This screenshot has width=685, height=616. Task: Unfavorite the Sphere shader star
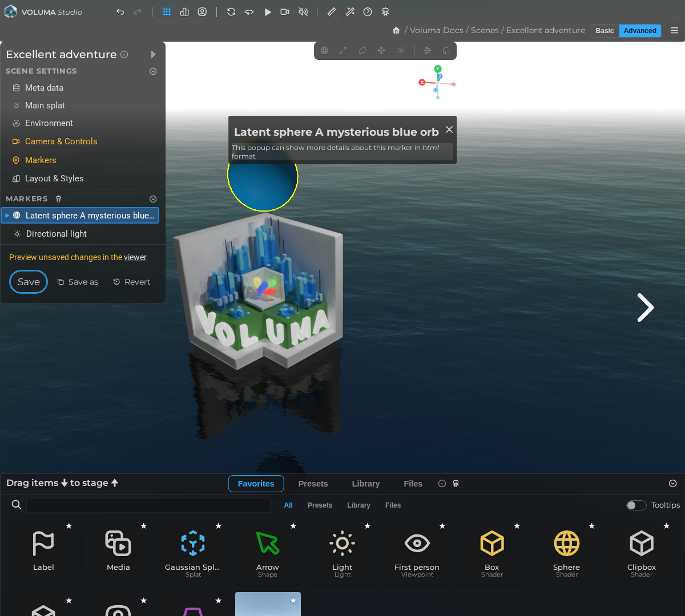point(592,526)
